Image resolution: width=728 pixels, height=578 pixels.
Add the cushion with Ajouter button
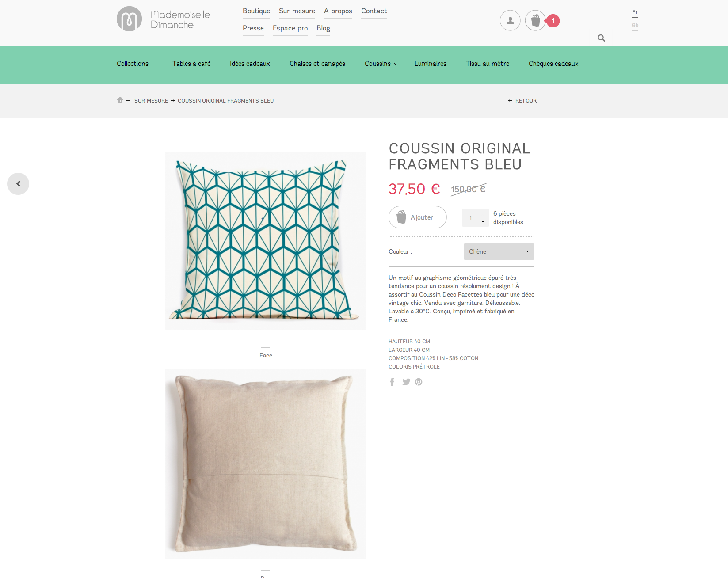point(418,217)
